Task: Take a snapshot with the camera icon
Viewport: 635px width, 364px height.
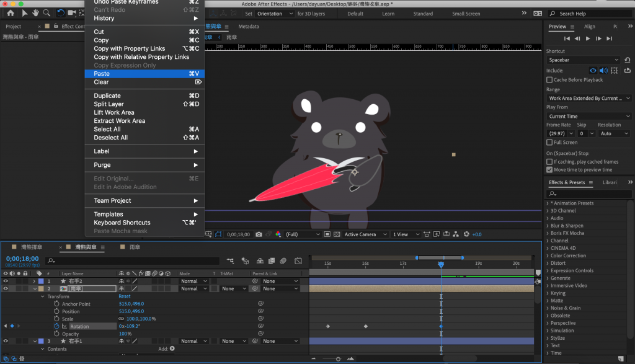Action: [x=259, y=234]
